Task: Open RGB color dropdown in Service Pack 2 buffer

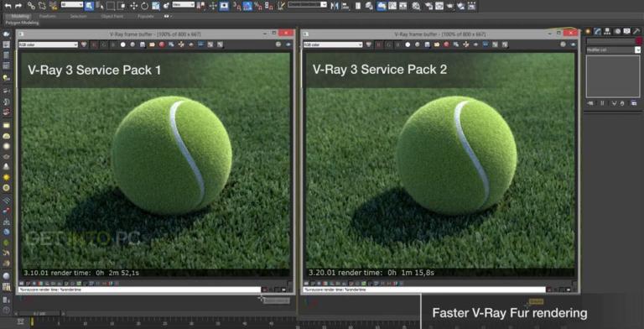Action: tap(333, 44)
